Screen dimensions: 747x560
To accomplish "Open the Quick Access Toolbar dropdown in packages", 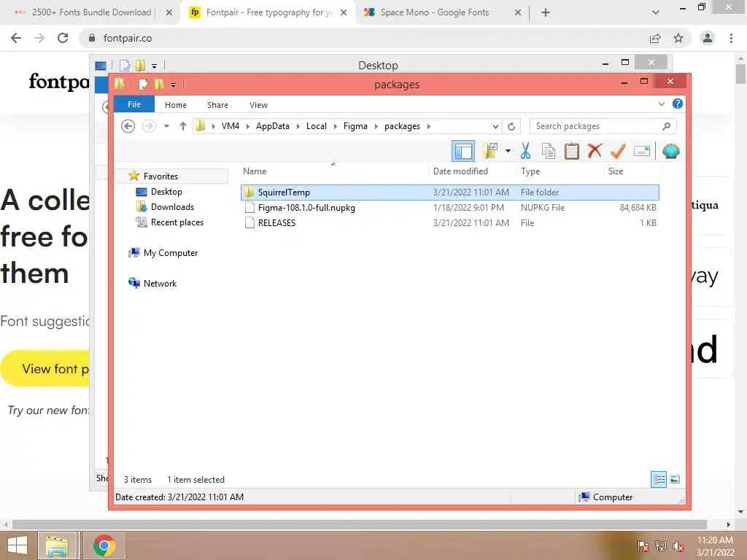I will pyautogui.click(x=174, y=85).
